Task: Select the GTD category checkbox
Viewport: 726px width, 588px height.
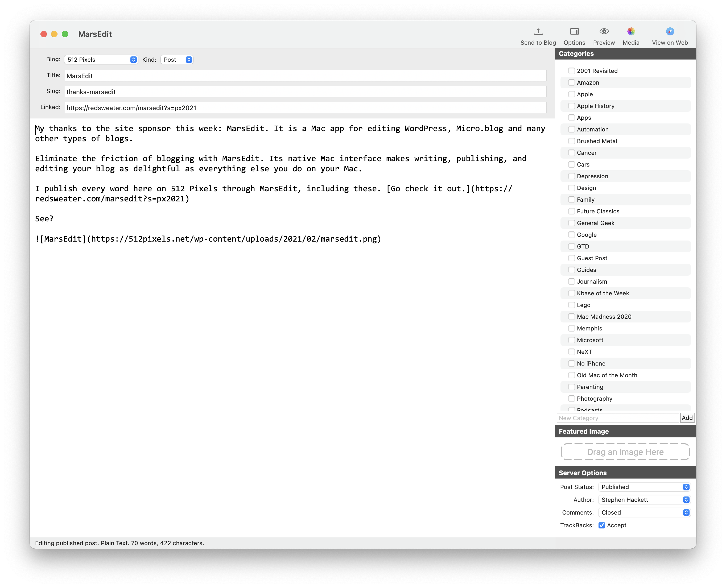Action: point(572,246)
